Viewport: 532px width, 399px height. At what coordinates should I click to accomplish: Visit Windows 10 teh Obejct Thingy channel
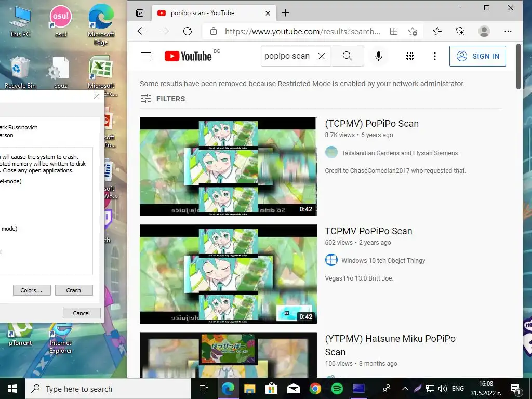tap(383, 261)
